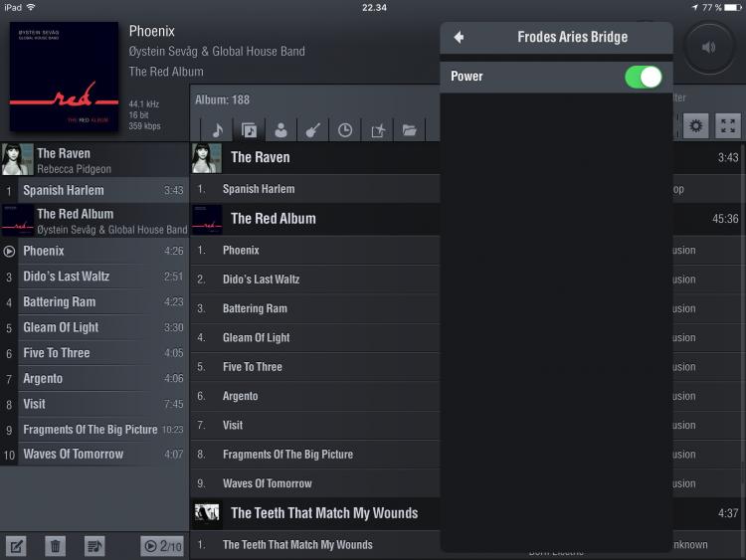Tap Øystein Sevåg & Global House Band artist
This screenshot has width=746, height=560.
point(217,52)
